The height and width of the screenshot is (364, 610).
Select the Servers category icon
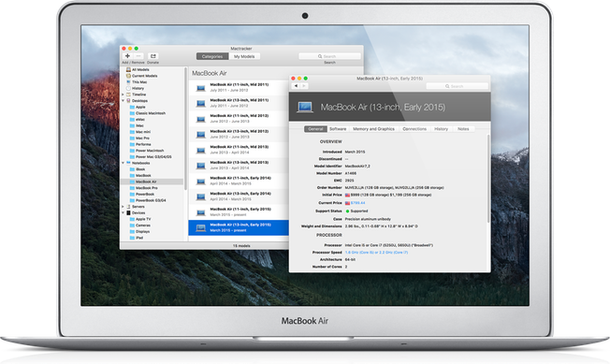128,207
